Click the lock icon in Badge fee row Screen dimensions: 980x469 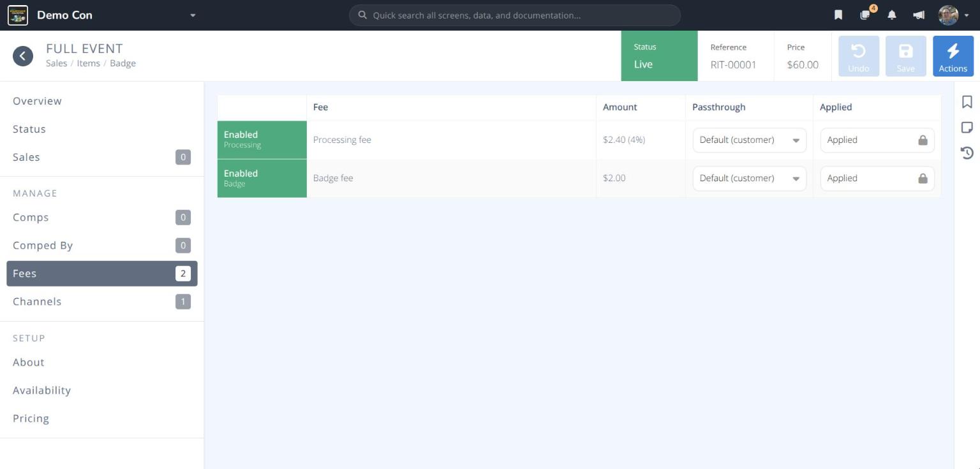(x=923, y=178)
